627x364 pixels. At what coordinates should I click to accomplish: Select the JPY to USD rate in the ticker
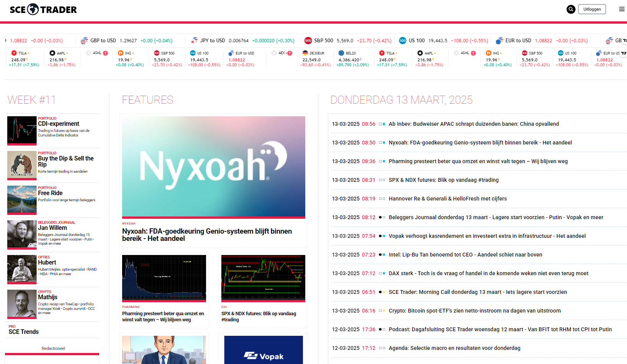[239, 40]
